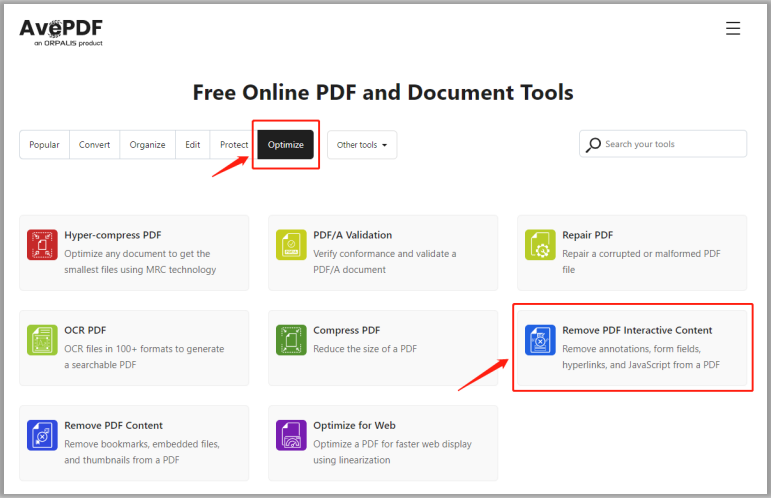Open the PDF/A Validation title link
This screenshot has width=771, height=498.
point(353,235)
